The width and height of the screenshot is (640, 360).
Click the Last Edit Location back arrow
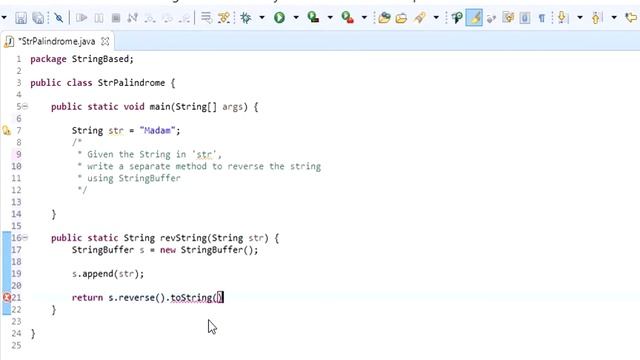(631, 18)
